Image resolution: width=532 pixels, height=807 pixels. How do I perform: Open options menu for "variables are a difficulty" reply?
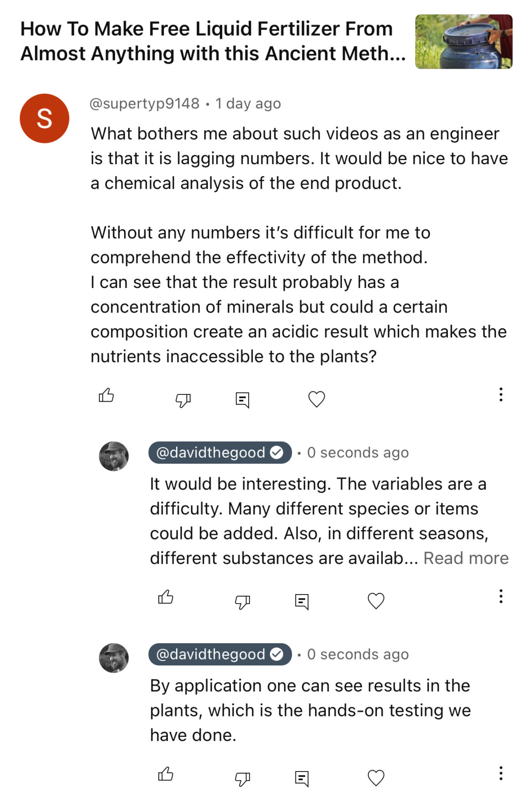pyautogui.click(x=501, y=596)
